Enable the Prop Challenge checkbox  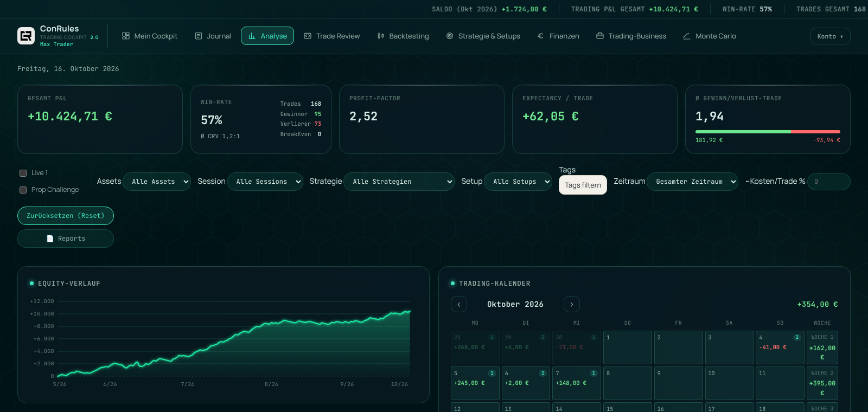click(x=23, y=190)
